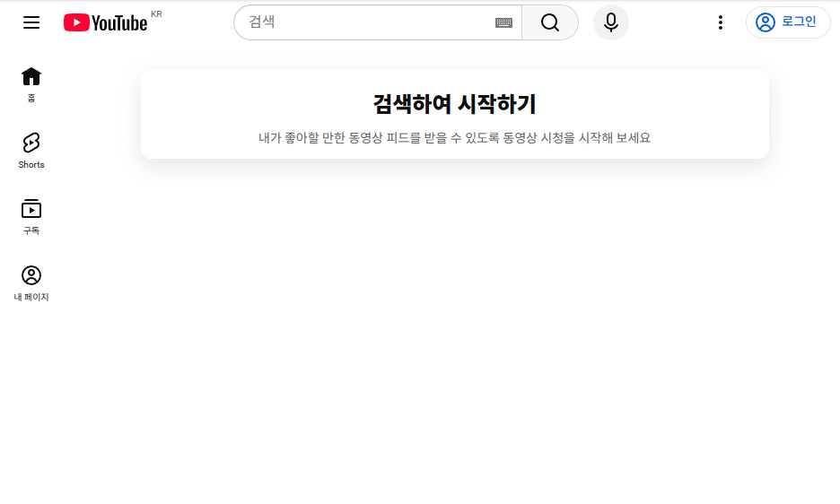Click the 로그인 sign-in text

(x=799, y=22)
